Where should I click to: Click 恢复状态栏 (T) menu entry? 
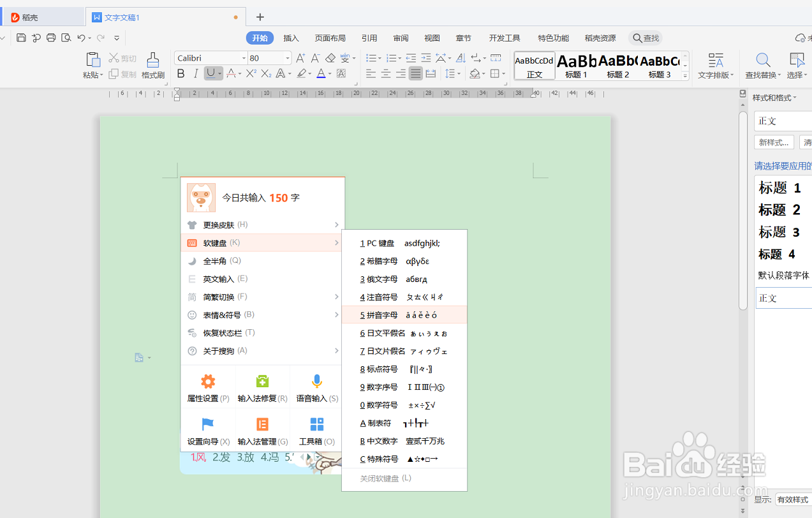[263, 332]
